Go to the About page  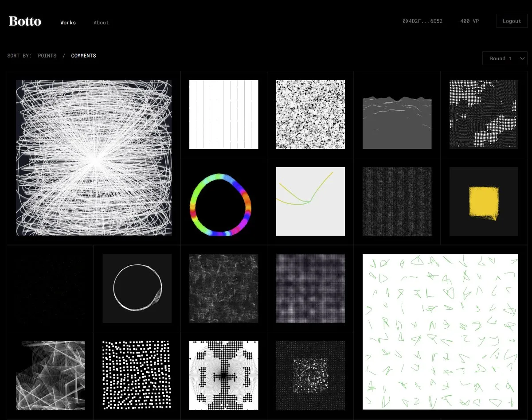(x=101, y=23)
